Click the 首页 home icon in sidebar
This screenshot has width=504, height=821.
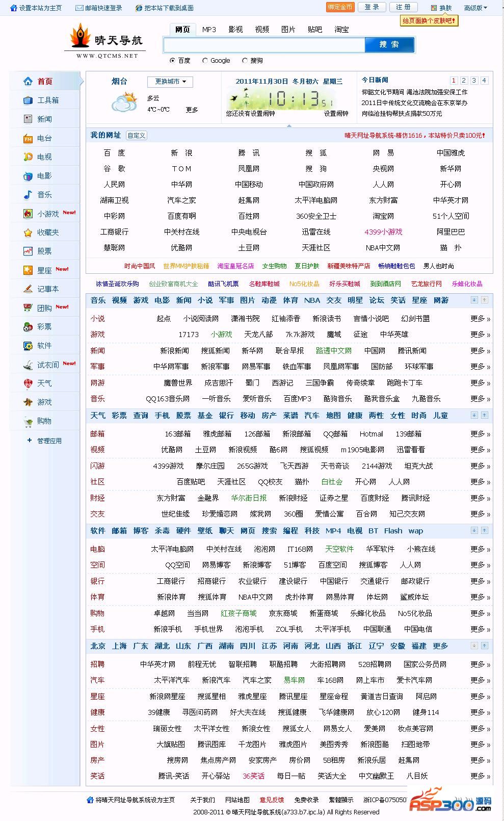28,81
